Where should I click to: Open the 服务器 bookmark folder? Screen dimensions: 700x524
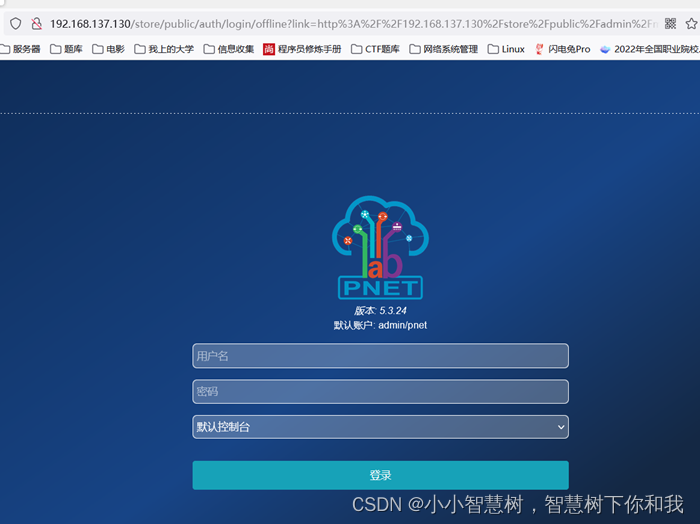click(21, 49)
